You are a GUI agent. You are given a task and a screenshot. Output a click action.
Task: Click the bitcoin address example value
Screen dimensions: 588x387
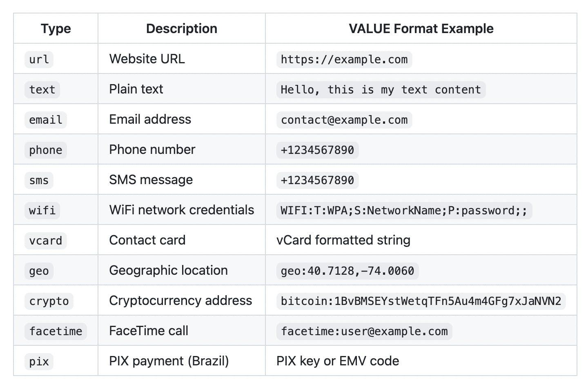[421, 301]
